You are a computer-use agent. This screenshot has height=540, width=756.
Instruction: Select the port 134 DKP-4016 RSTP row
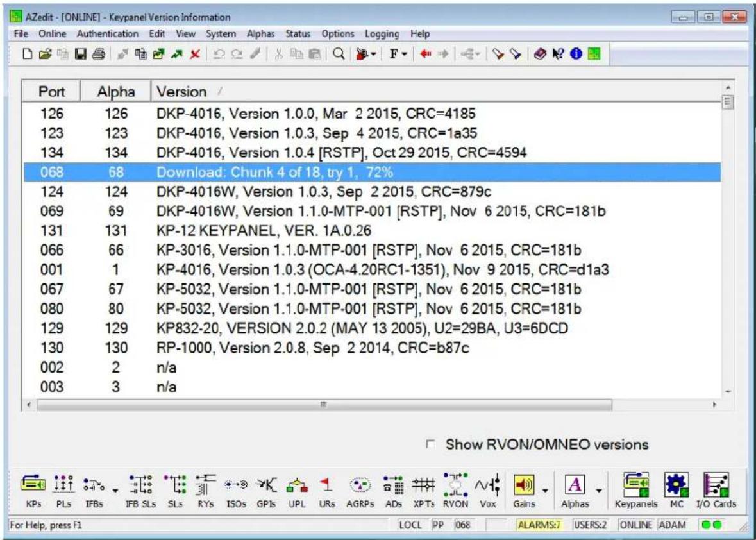tap(372, 153)
